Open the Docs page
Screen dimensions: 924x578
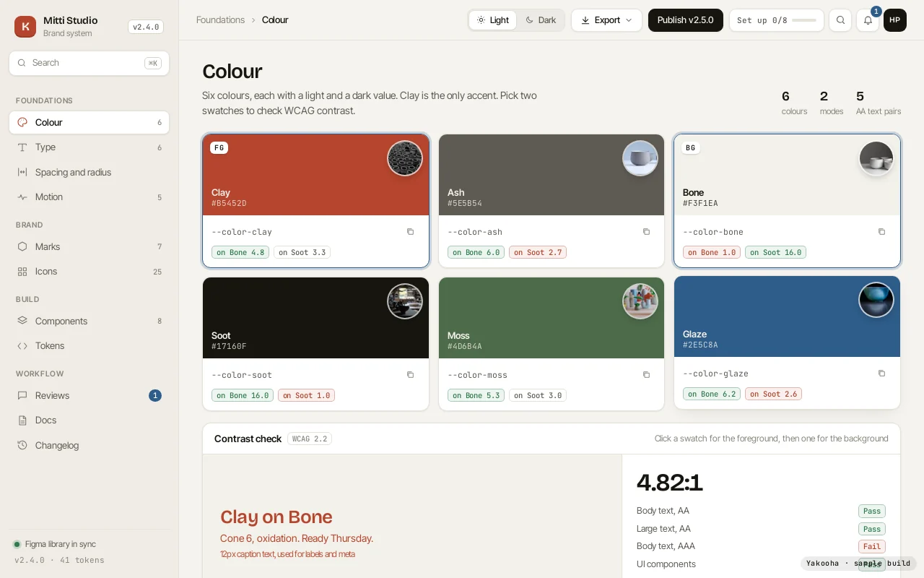click(x=90, y=420)
